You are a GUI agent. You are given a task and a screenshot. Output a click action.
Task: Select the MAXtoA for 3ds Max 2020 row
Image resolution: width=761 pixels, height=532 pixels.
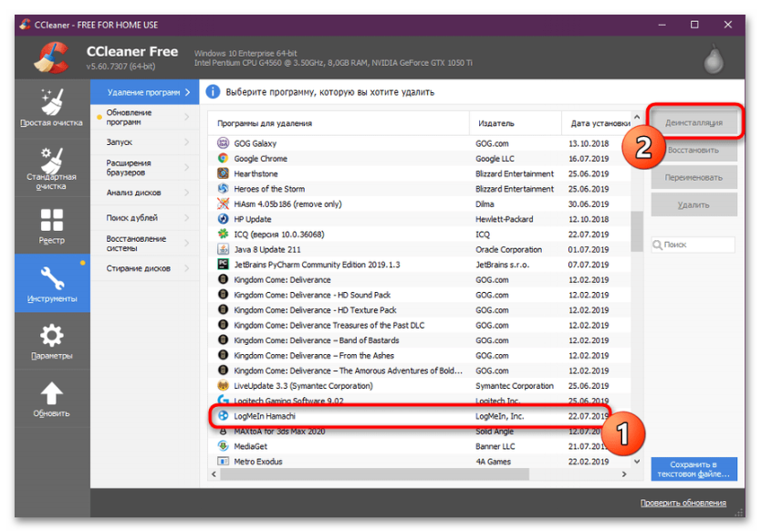(420, 431)
